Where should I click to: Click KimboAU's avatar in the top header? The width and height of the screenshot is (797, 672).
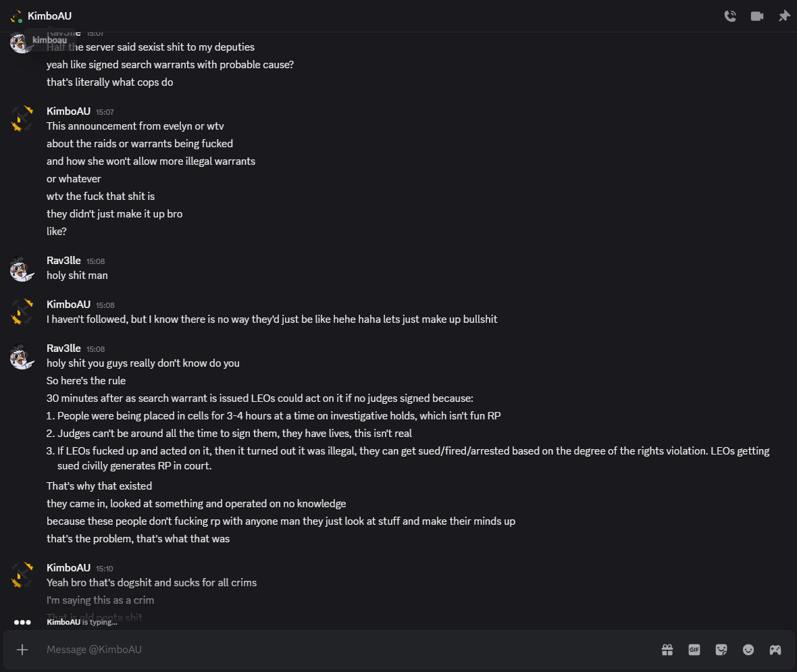coord(17,16)
